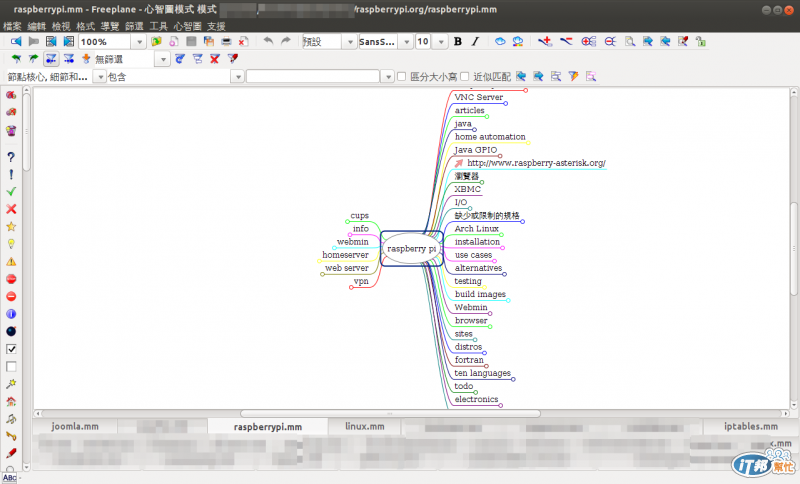Click the redo arrow
Viewport: 800px width, 484px height.
tap(286, 41)
